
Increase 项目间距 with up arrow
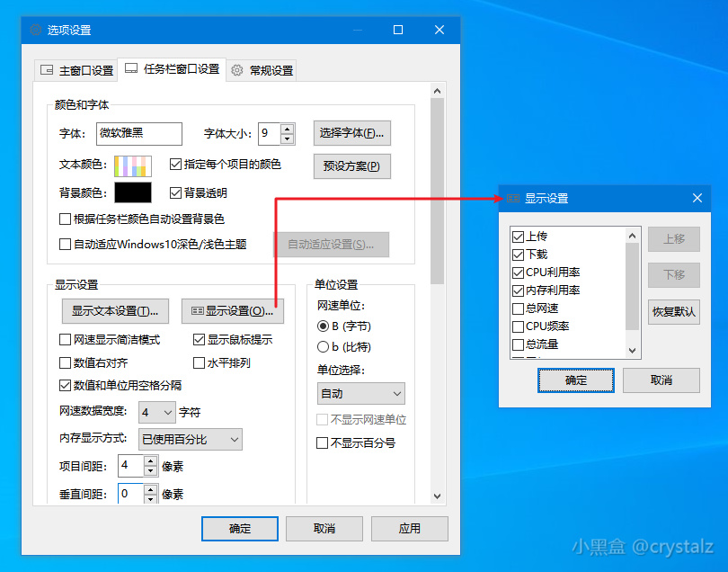pos(150,461)
